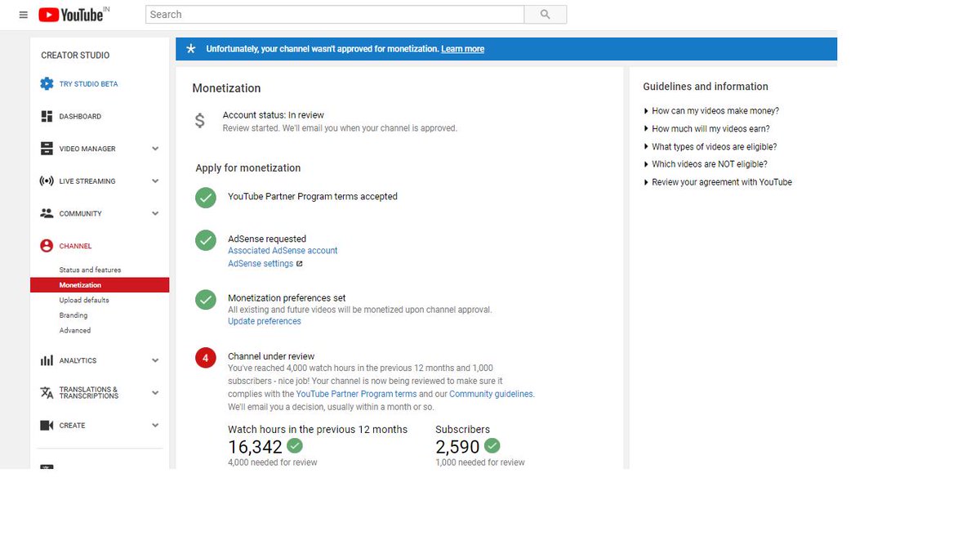This screenshot has width=980, height=536.
Task: Open the Branding page
Action: click(x=73, y=315)
